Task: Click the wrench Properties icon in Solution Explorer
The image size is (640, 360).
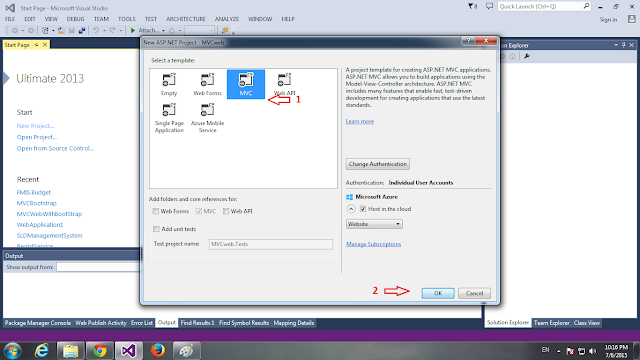Action: click(x=527, y=56)
